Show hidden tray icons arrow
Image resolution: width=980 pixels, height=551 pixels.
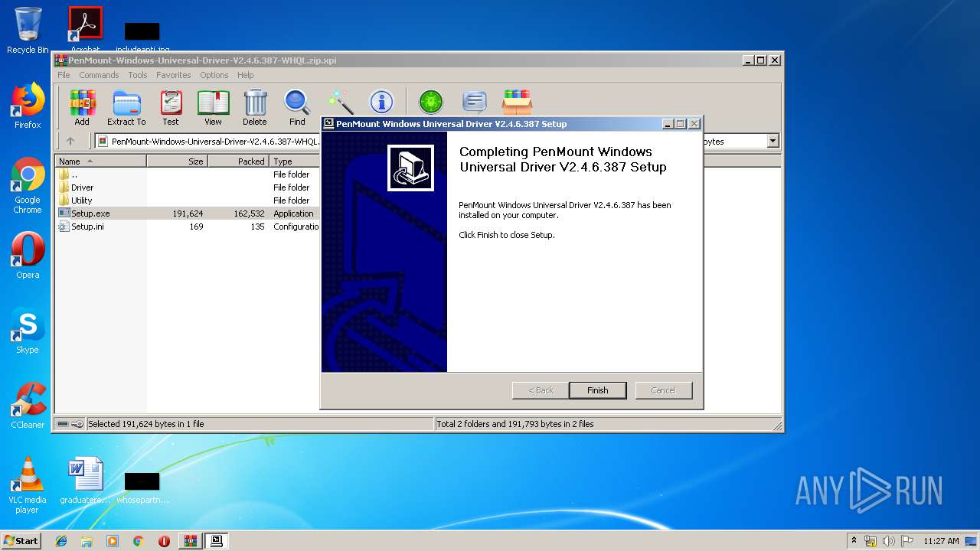[854, 541]
